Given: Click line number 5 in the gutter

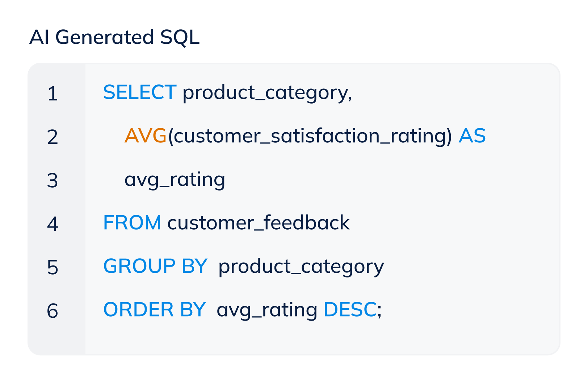Looking at the screenshot, I should coord(52,267).
